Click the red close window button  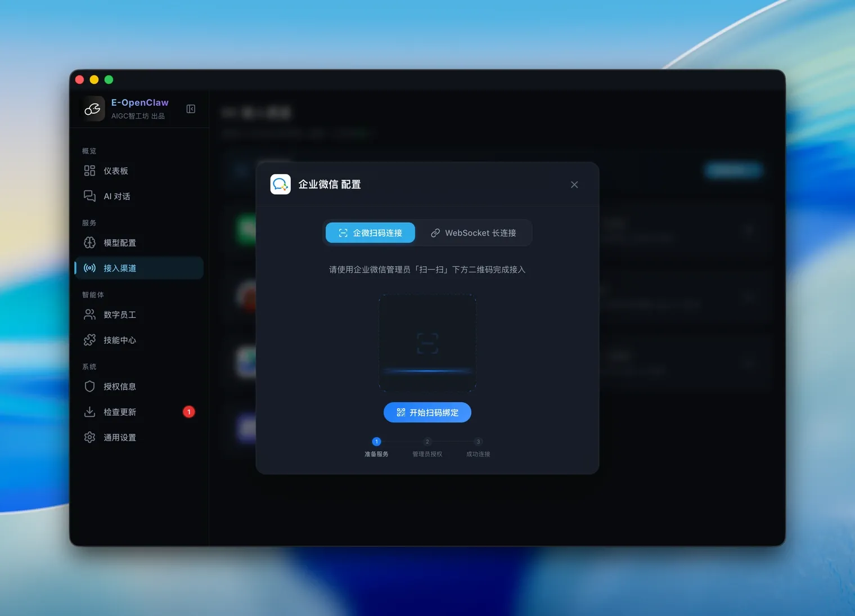coord(79,80)
